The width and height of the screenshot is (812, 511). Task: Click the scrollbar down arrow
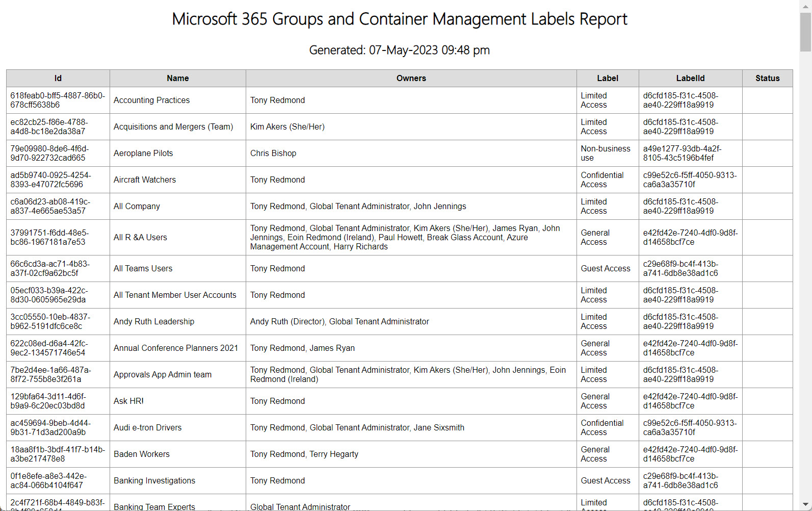coord(805,505)
